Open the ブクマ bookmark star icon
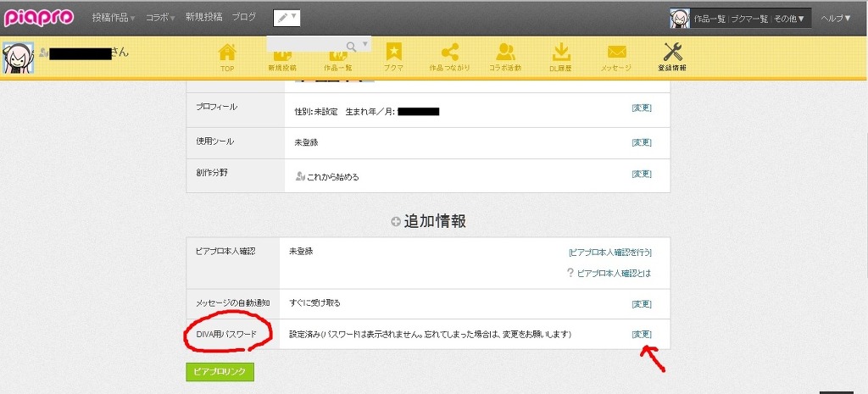This screenshot has width=868, height=394. coord(393,58)
